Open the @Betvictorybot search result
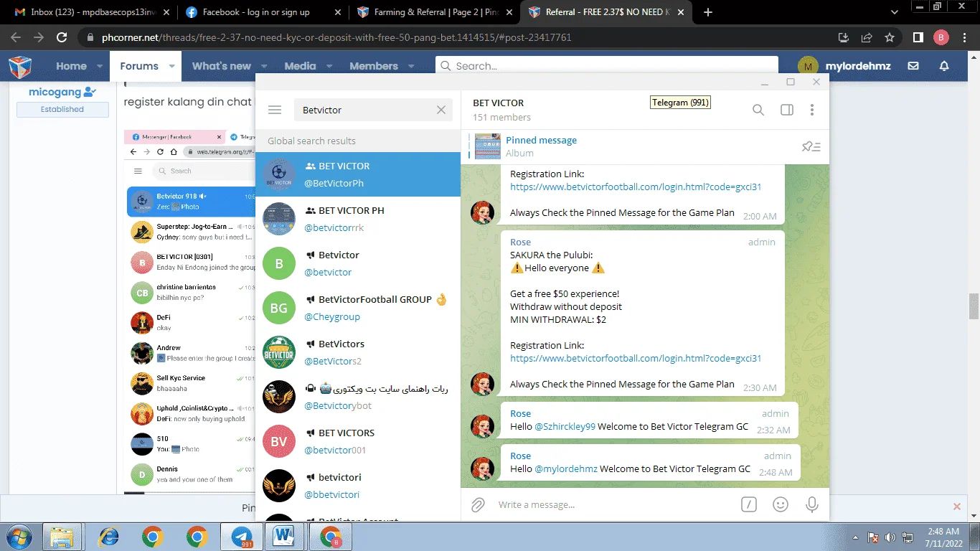This screenshot has width=980, height=551. (x=358, y=397)
